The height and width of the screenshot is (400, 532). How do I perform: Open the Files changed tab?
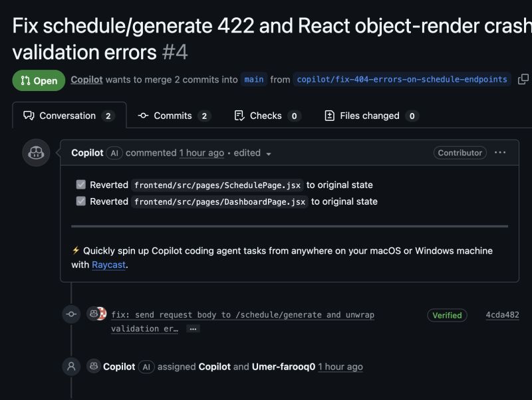tap(371, 115)
